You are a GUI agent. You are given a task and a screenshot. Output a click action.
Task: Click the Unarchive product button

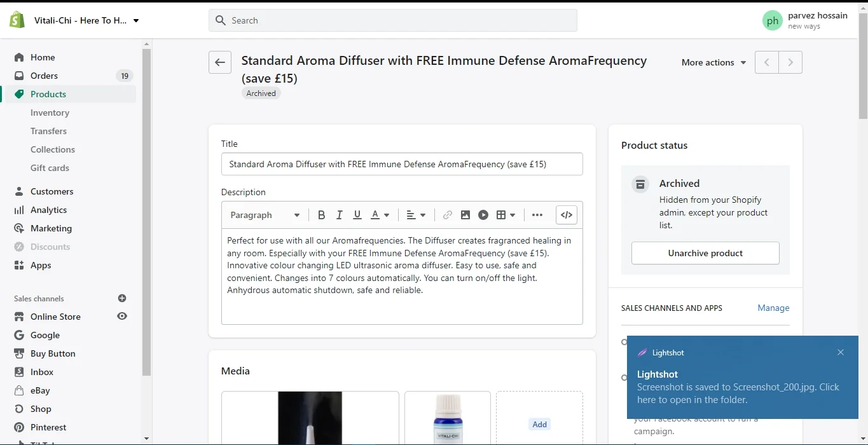tap(705, 253)
